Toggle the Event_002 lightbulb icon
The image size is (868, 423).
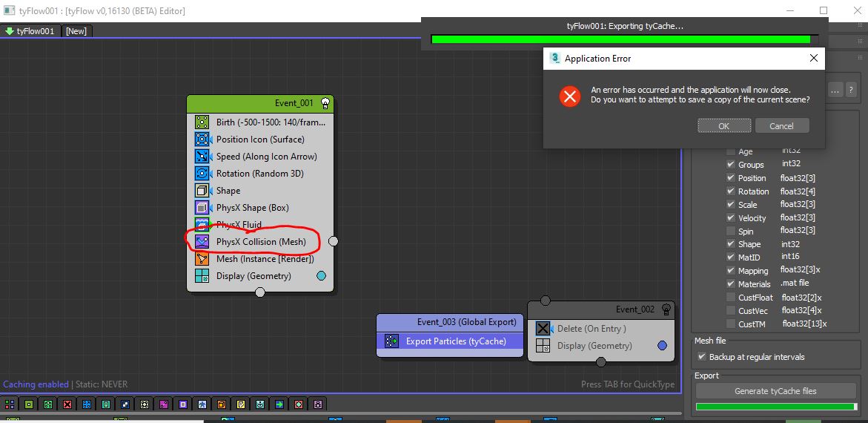click(666, 309)
